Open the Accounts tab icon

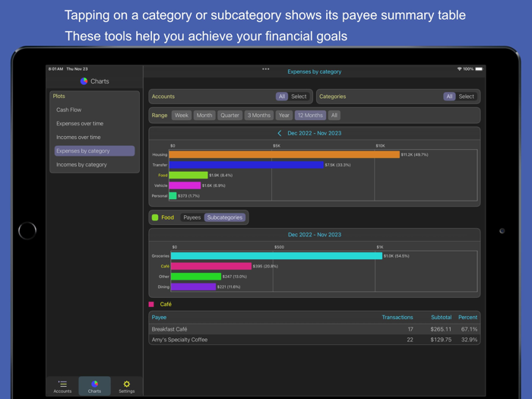click(x=62, y=384)
